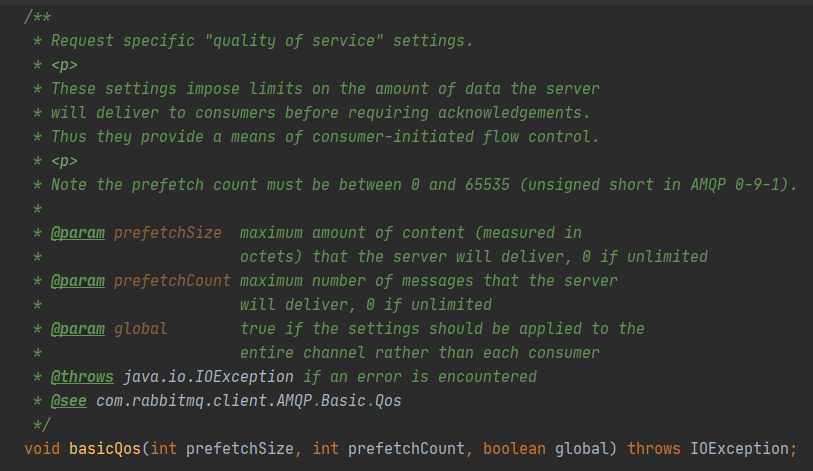Screen dimensions: 813x471
Task: Click prefetchSize name in the Javadoc
Action: 167,232
